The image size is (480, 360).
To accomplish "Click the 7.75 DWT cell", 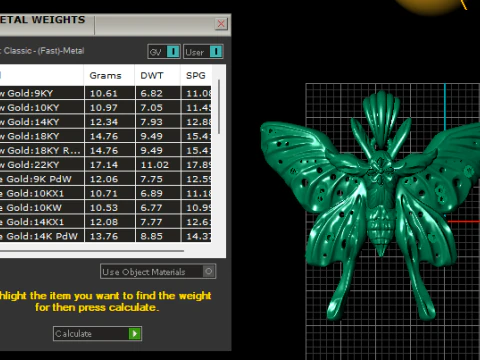I will click(x=158, y=179).
